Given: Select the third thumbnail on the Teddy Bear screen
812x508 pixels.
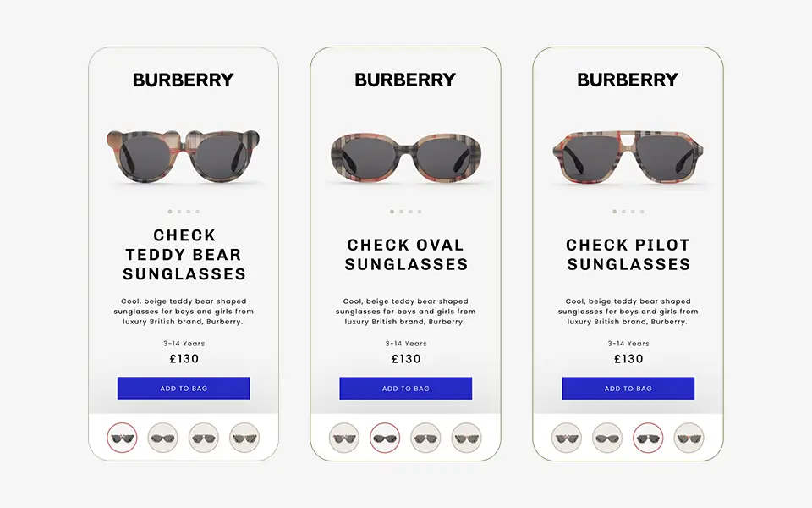Looking at the screenshot, I should (x=204, y=438).
